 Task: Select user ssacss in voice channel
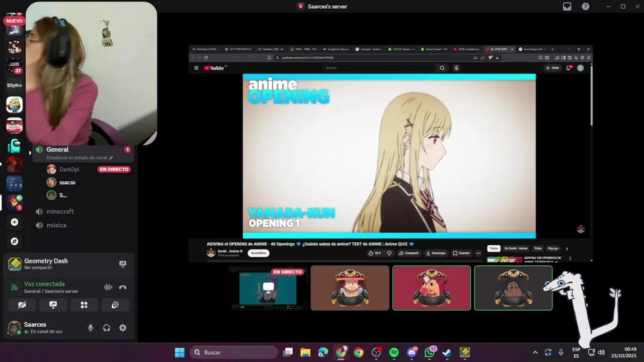point(67,183)
